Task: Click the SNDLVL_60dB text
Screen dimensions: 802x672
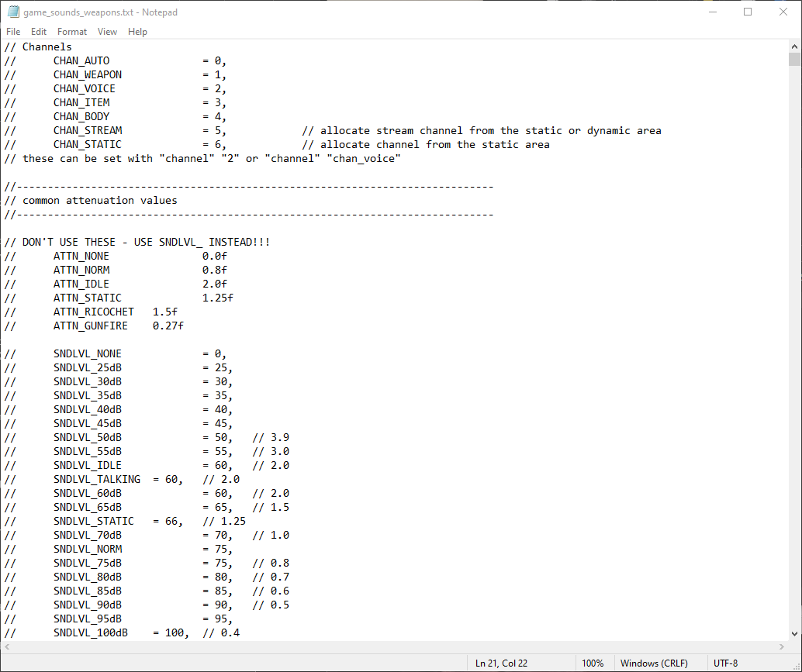Action: [x=88, y=493]
